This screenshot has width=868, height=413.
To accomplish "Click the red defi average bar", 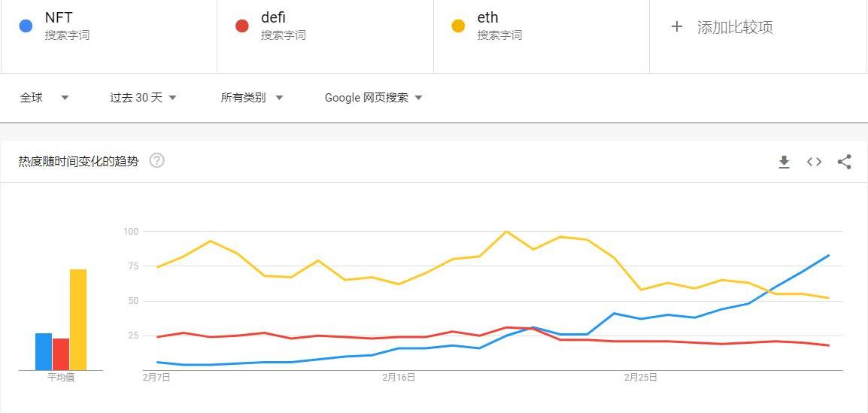I will click(61, 354).
